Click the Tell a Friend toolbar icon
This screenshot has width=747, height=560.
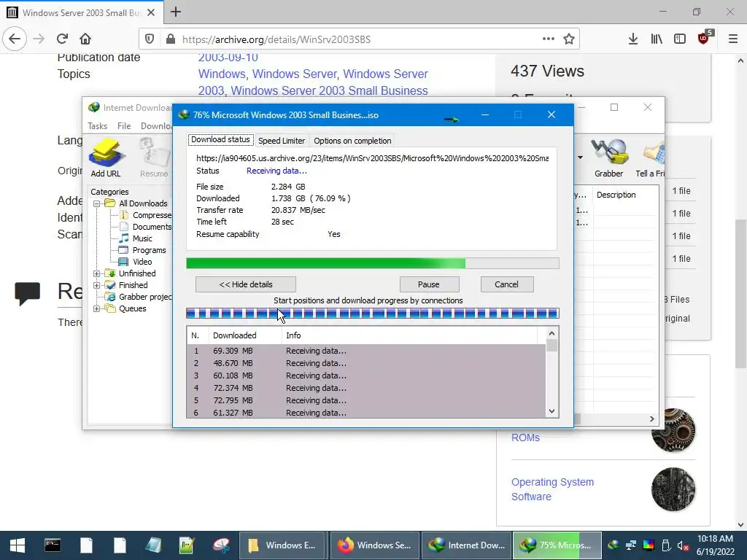pos(651,157)
